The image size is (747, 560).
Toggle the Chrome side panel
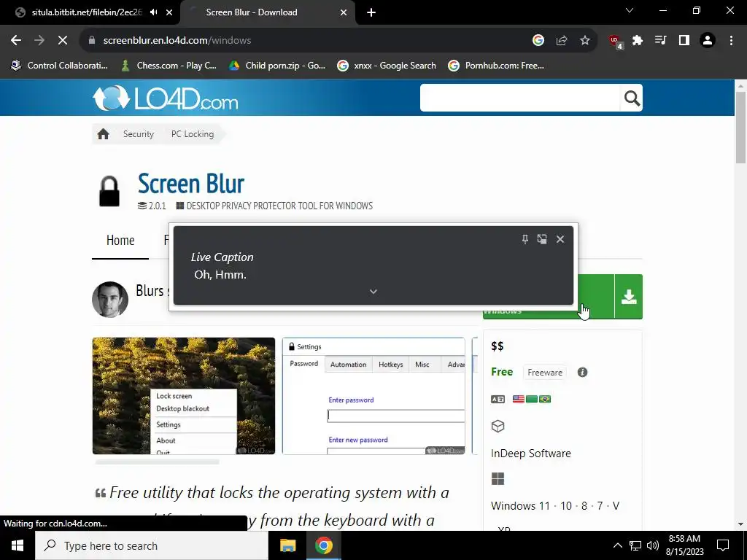coord(684,41)
